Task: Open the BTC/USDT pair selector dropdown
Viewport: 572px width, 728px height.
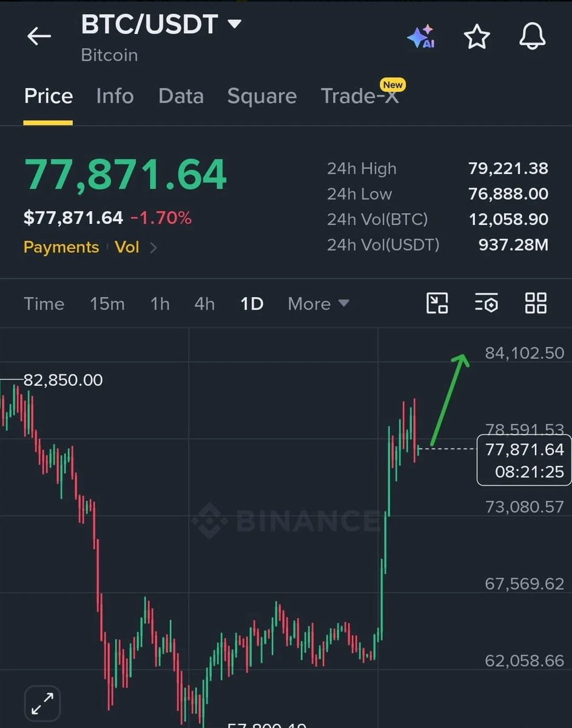Action: (x=161, y=25)
